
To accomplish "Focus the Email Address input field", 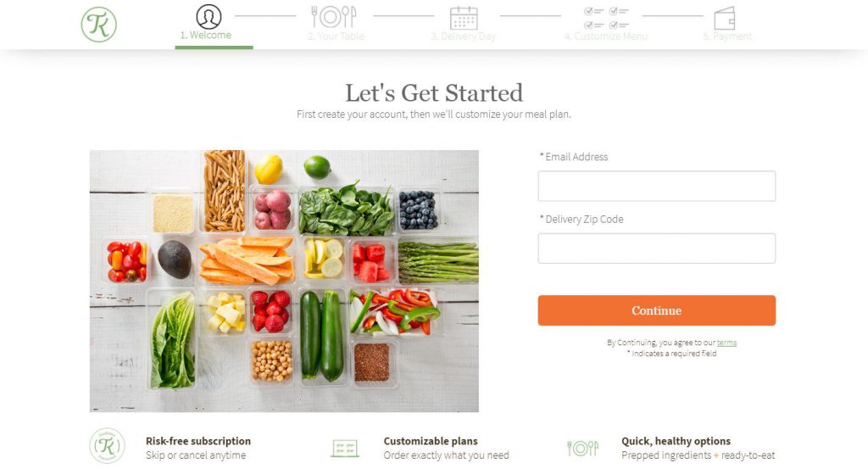I will point(657,186).
